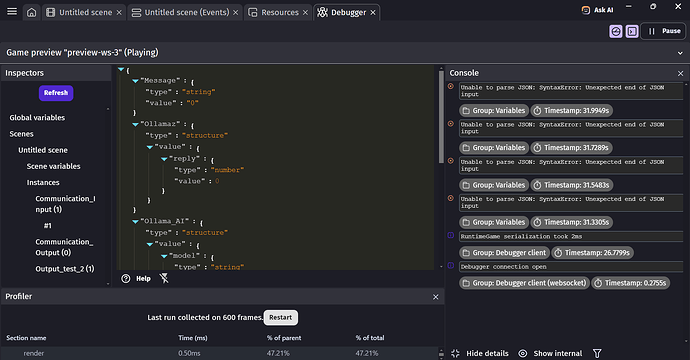Click Timestamp: 31.7289s chip

pos(572,147)
